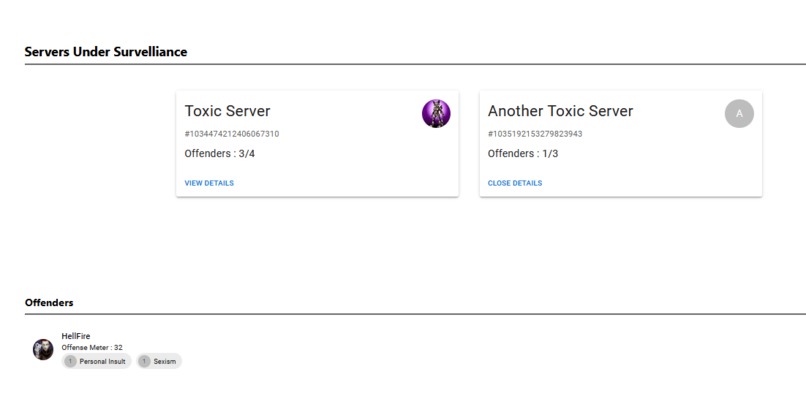Screen dimensions: 806x415
Task: Click 'Offenders : 1/3' text
Action: 523,153
